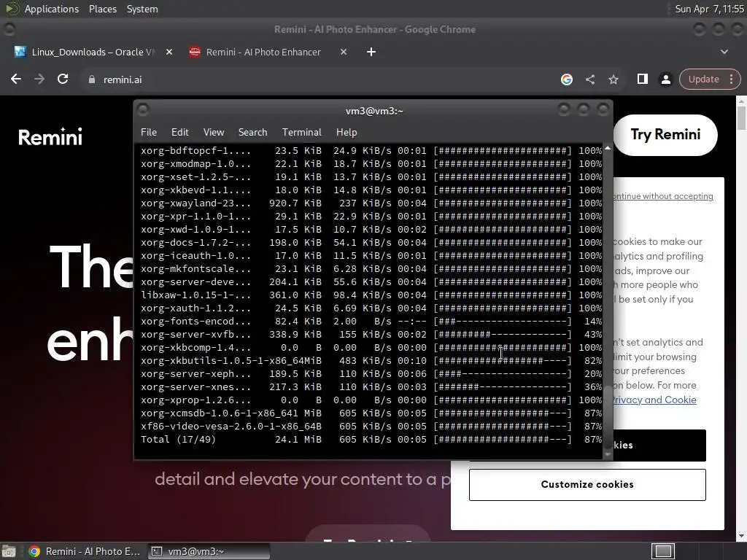Close the Linux_Downloads Oracle tab
Viewport: 747px width, 560px height.
point(169,52)
